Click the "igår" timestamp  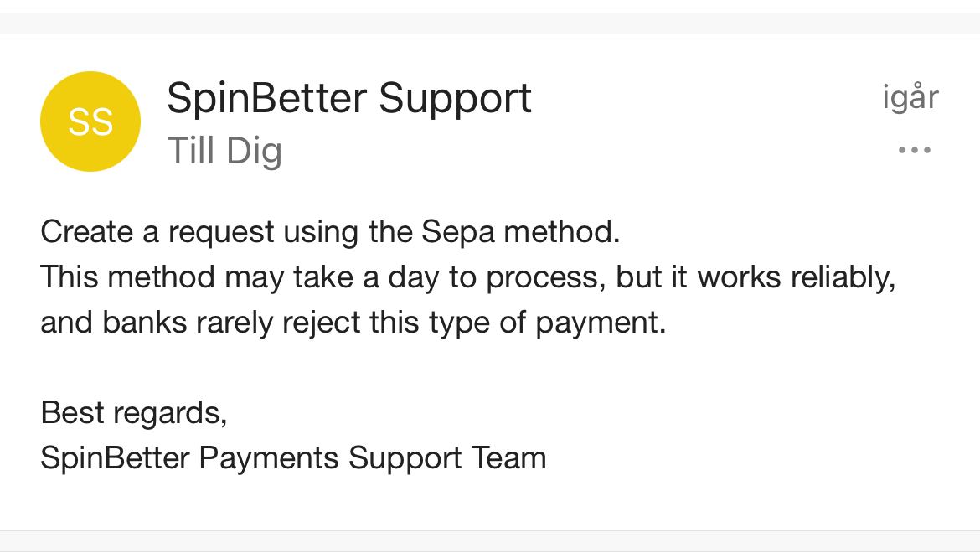[910, 98]
